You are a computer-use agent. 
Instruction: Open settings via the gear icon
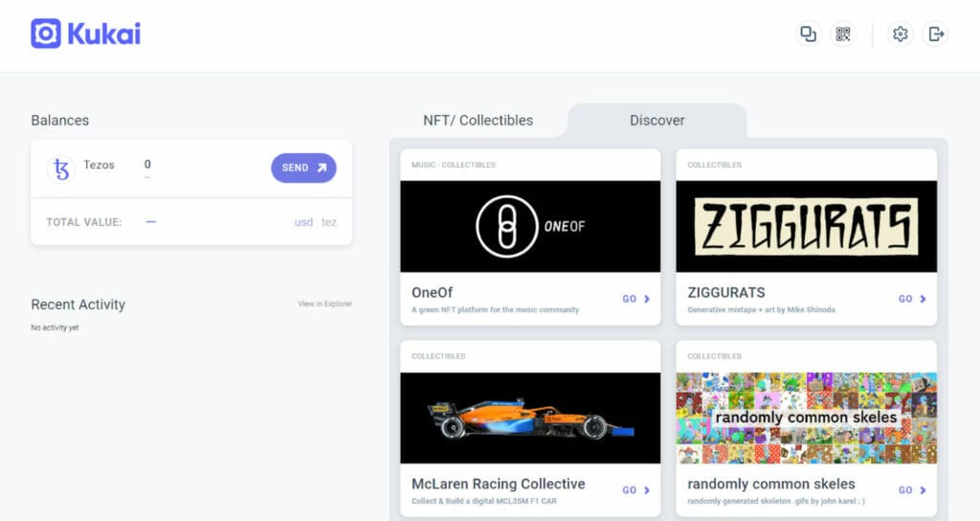[x=900, y=34]
